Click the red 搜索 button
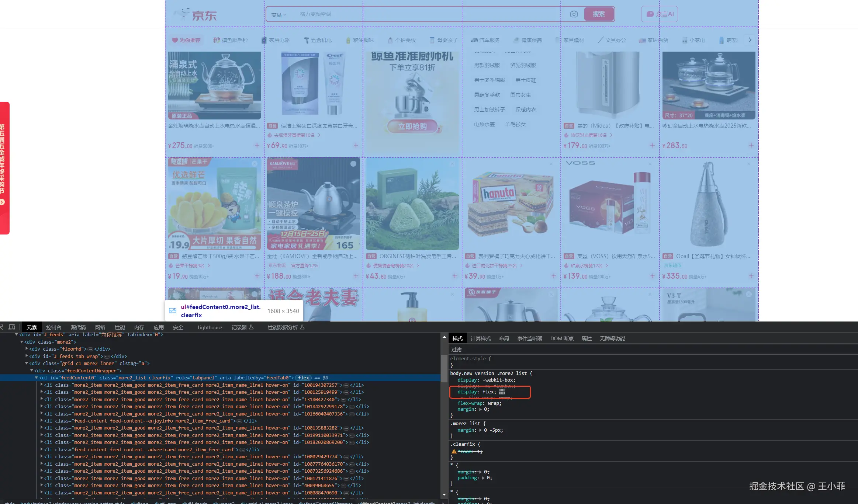The width and height of the screenshot is (858, 504). 599,14
